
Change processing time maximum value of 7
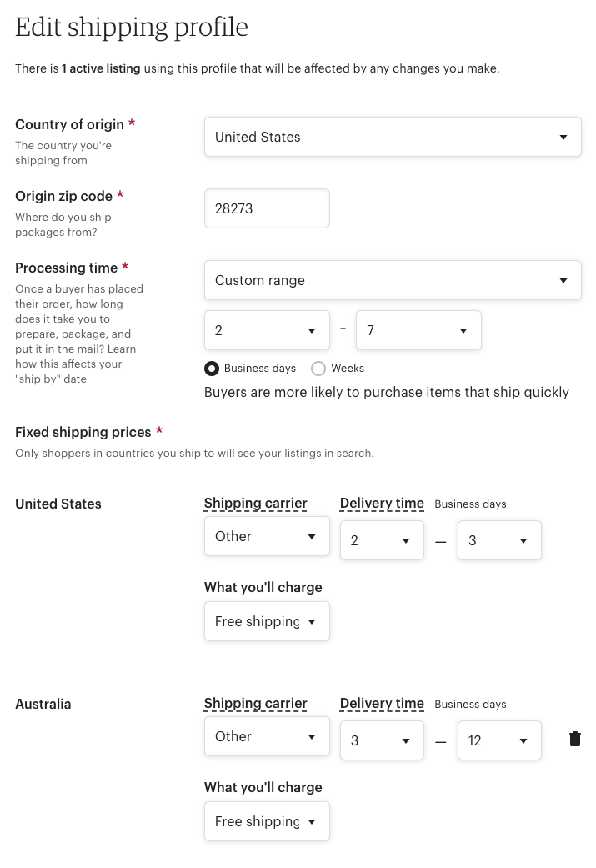click(x=418, y=330)
